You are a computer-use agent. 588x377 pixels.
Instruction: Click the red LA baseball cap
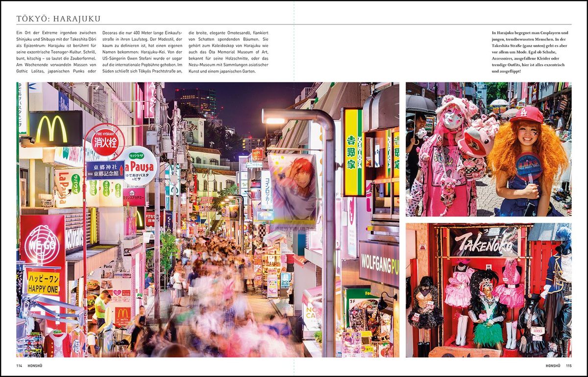(x=526, y=115)
